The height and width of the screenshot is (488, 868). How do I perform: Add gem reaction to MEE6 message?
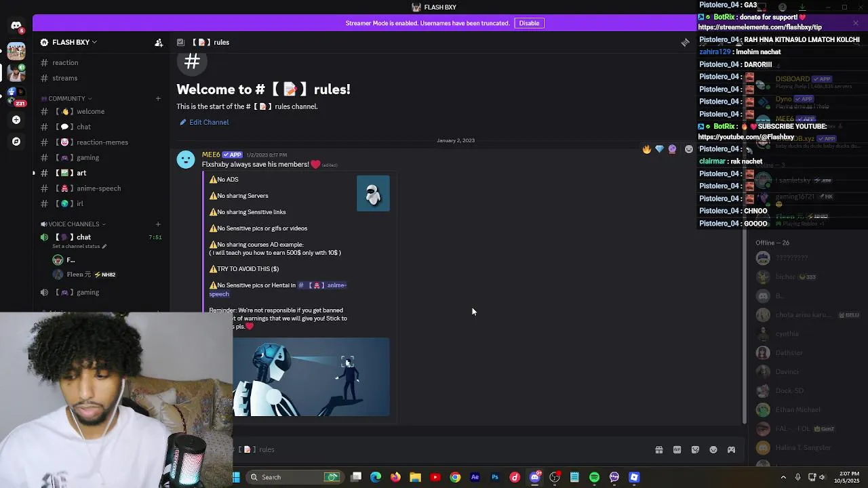coord(659,149)
